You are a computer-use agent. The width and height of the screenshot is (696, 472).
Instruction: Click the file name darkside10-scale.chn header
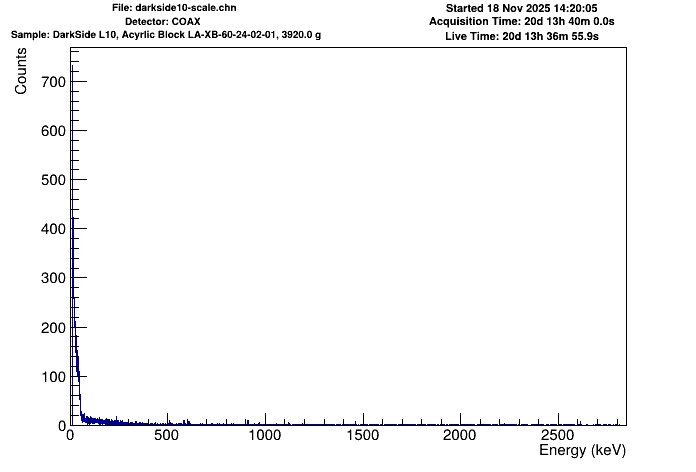[x=174, y=7]
